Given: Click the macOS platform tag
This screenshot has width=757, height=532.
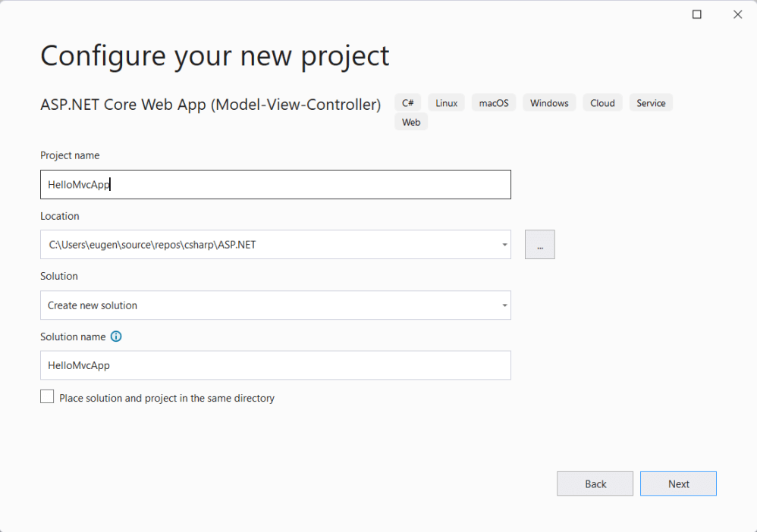Looking at the screenshot, I should (494, 103).
